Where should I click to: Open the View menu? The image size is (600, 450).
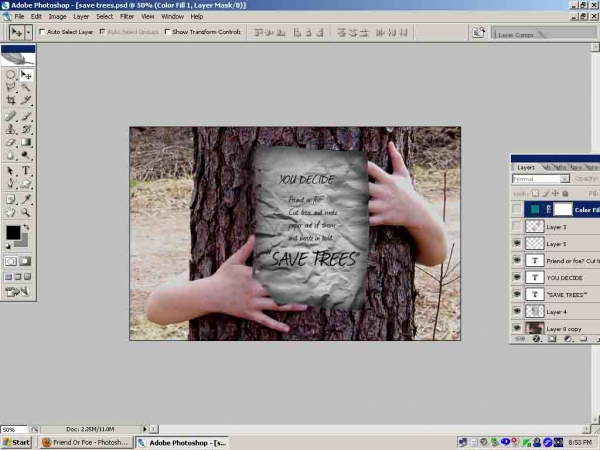click(x=147, y=16)
